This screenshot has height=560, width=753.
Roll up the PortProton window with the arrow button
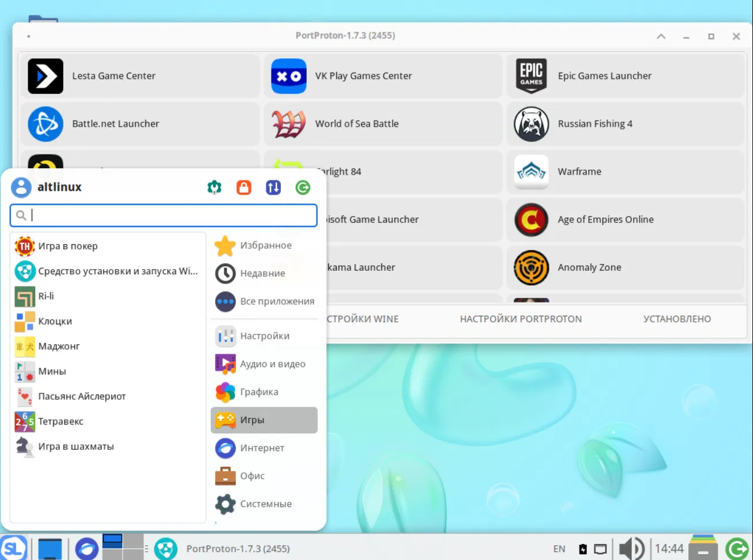661,36
